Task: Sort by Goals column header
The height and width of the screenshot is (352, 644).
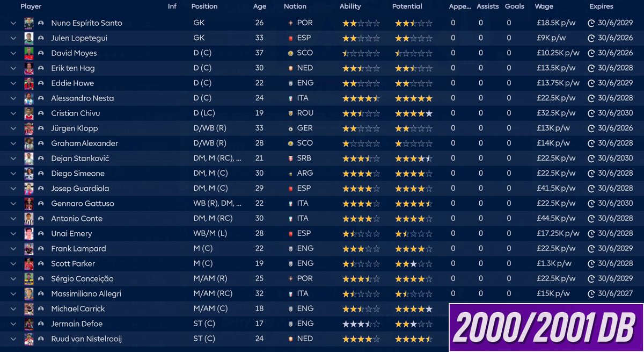Action: click(515, 6)
